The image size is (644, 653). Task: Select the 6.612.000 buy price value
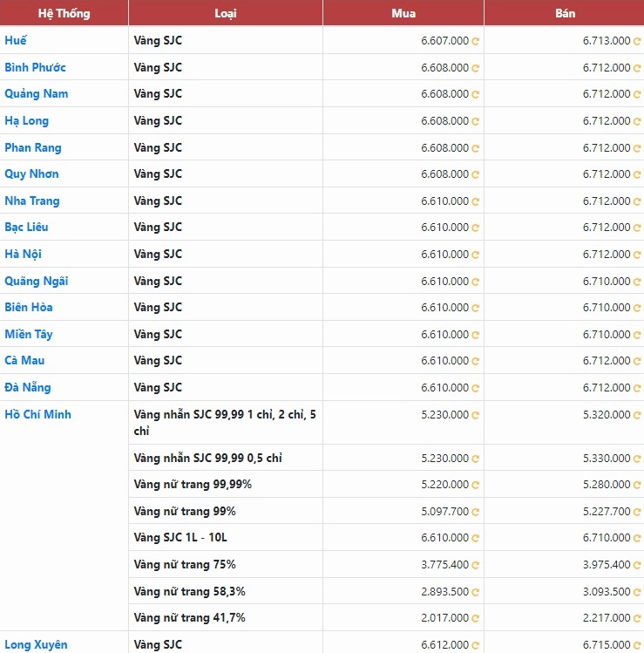tap(444, 644)
